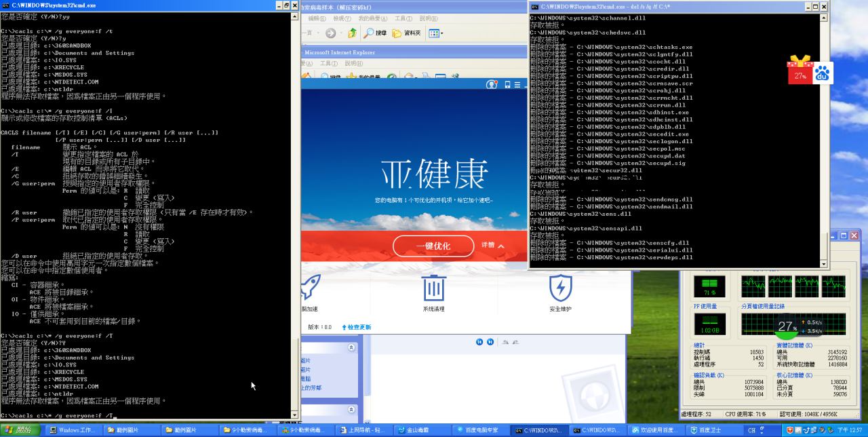Click the Folders icon in Explorer toolbar
The image size is (868, 437).
pos(406,33)
